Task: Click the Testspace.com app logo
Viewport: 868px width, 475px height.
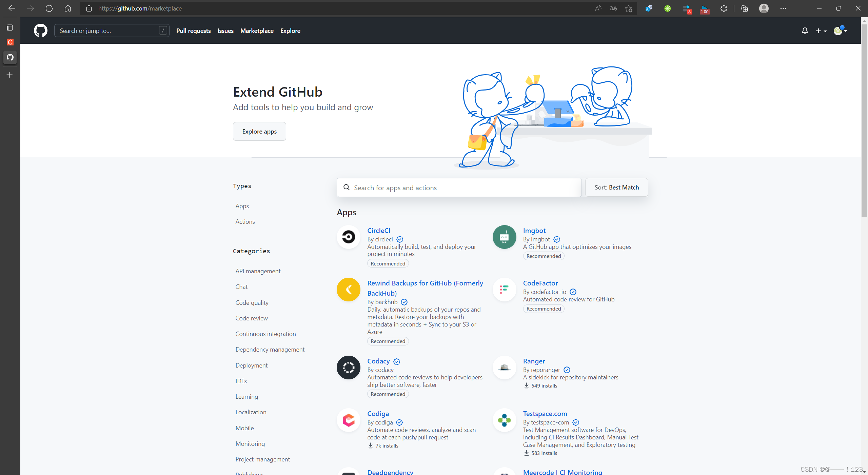Action: [504, 420]
